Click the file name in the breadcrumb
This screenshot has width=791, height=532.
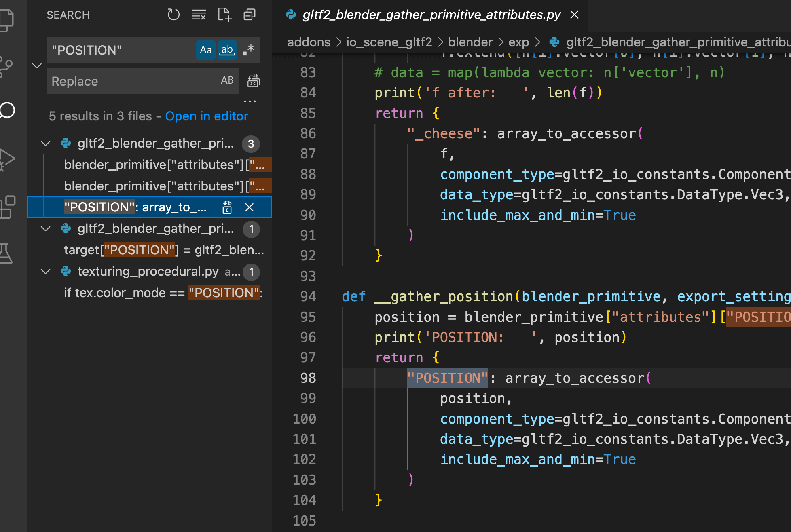(678, 42)
